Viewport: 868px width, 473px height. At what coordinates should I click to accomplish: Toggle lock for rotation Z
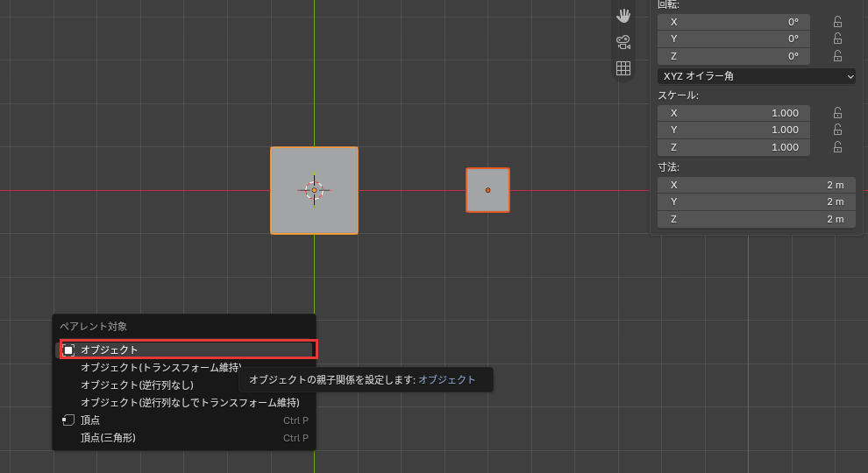[837, 56]
